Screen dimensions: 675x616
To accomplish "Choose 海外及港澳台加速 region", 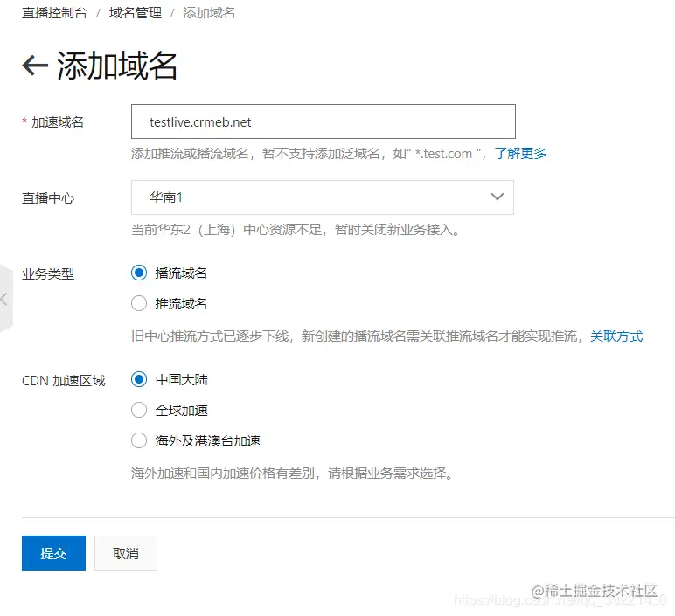I will coord(139,440).
